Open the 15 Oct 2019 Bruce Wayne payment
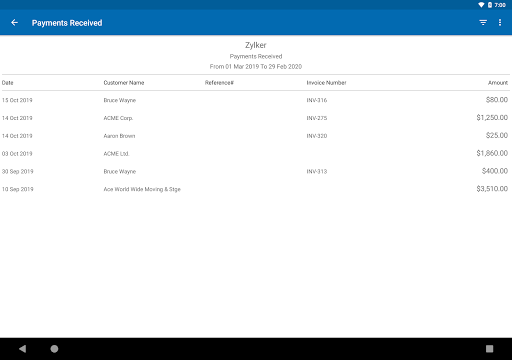This screenshot has height=360, width=512. coord(256,100)
